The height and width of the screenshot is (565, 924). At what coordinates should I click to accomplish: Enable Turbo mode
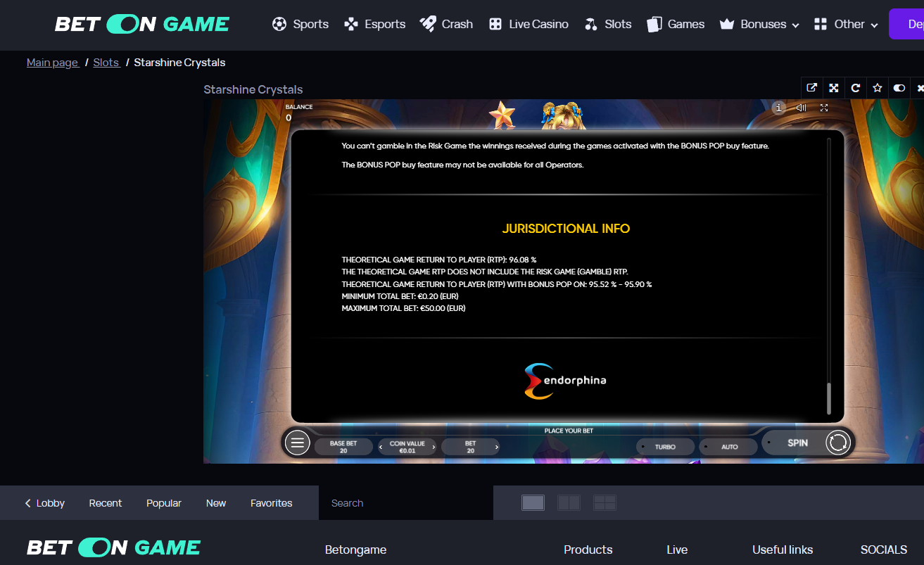(x=664, y=447)
